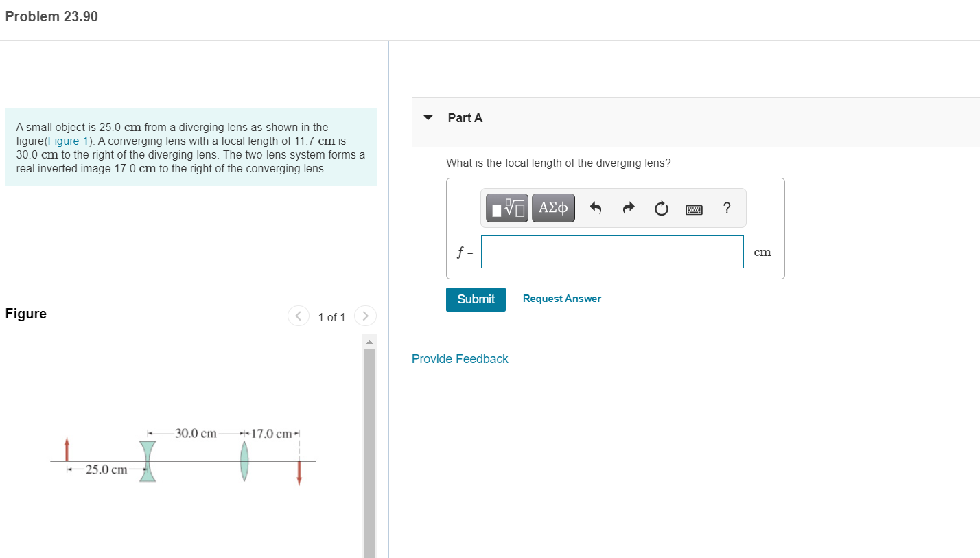Click the reset circular arrow icon
Viewport: 980px width, 558px height.
coord(661,208)
